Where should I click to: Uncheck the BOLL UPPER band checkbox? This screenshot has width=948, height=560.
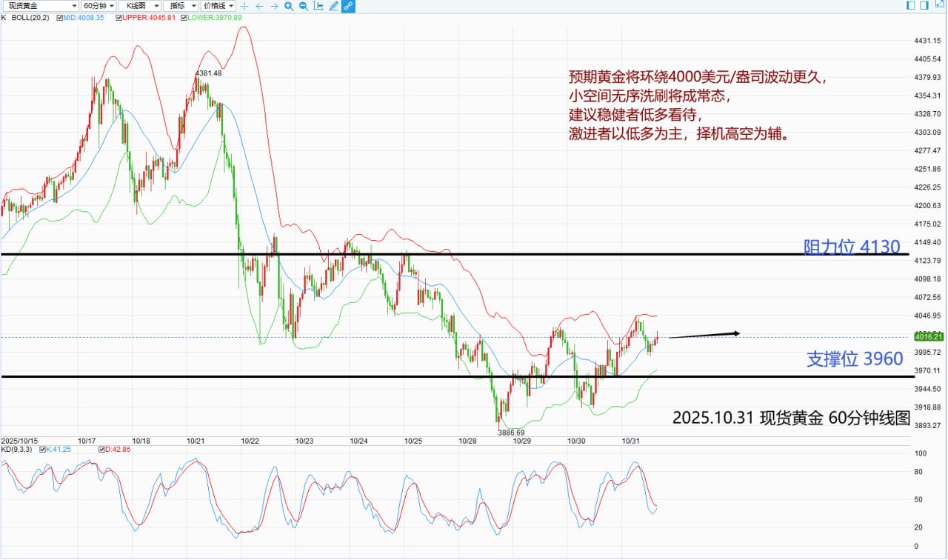119,16
